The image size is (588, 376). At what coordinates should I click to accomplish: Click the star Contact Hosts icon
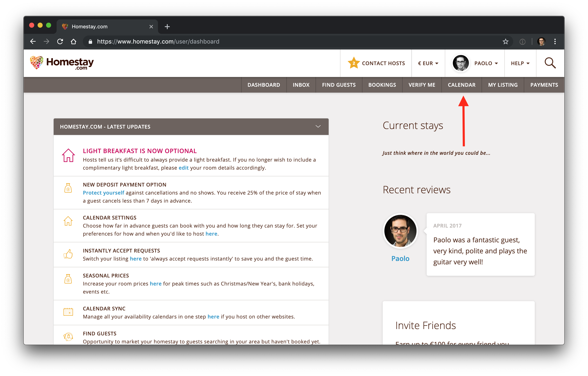coord(353,63)
